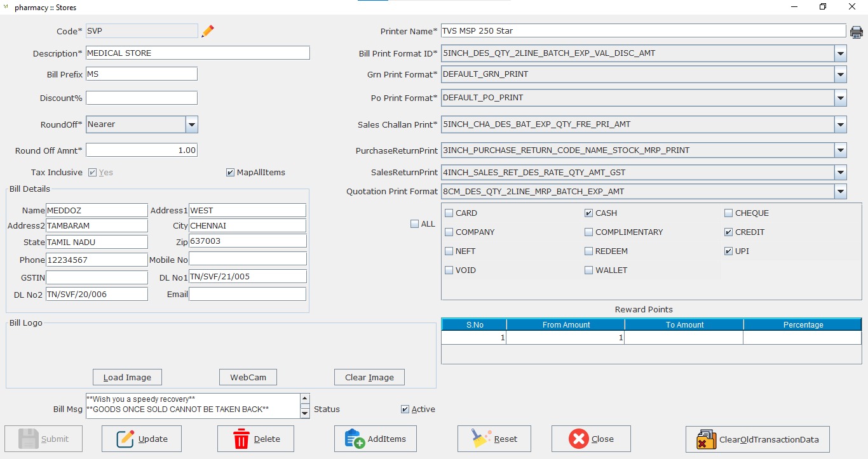Open the Sales Challan Print dropdown
Image resolution: width=868 pixels, height=459 pixels.
point(841,124)
